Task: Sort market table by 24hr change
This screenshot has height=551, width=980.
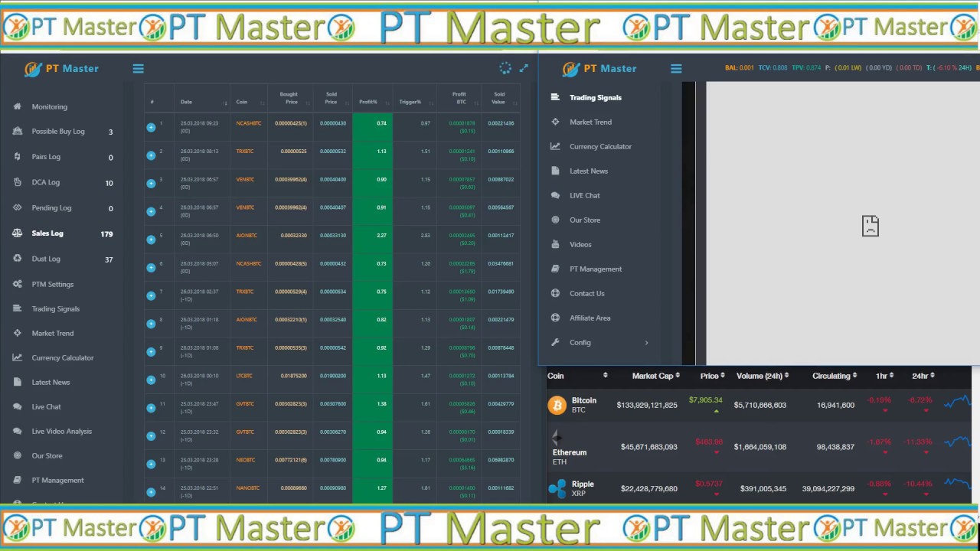Action: 923,376
